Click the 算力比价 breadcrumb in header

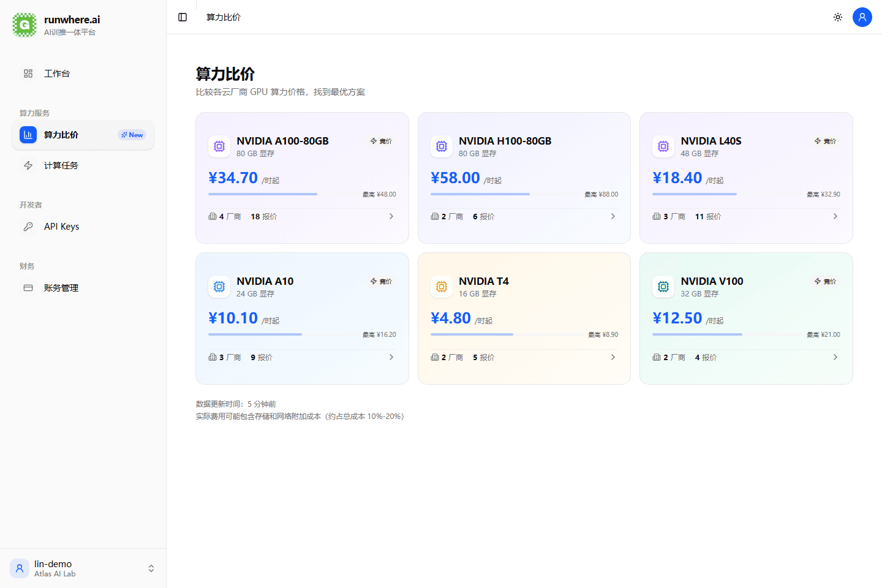(x=224, y=17)
